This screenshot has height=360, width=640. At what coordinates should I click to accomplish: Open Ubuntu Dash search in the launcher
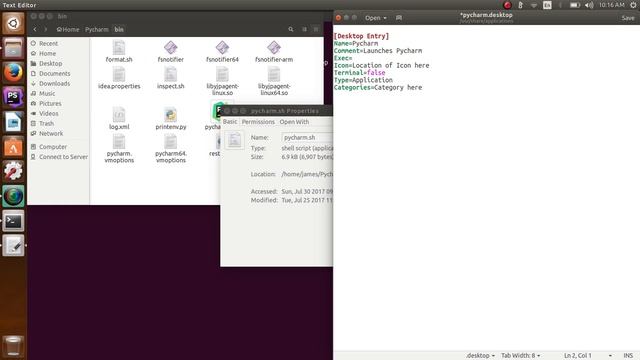click(x=13, y=23)
